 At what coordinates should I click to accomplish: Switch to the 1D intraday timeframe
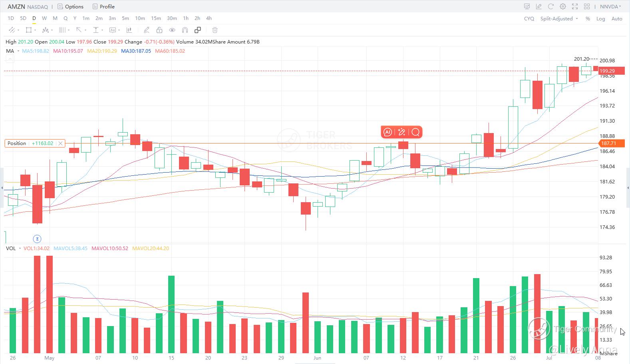pos(11,18)
